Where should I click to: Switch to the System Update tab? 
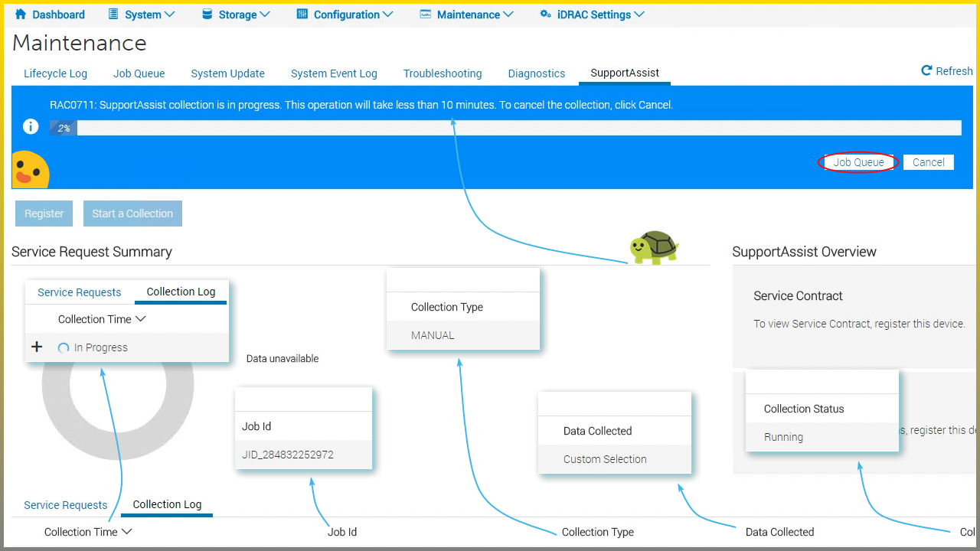(x=228, y=73)
